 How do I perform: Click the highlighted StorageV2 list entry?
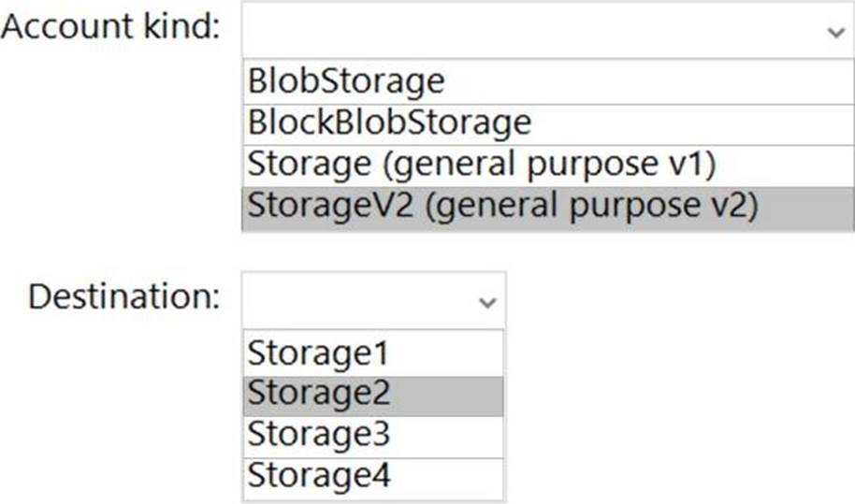(500, 206)
